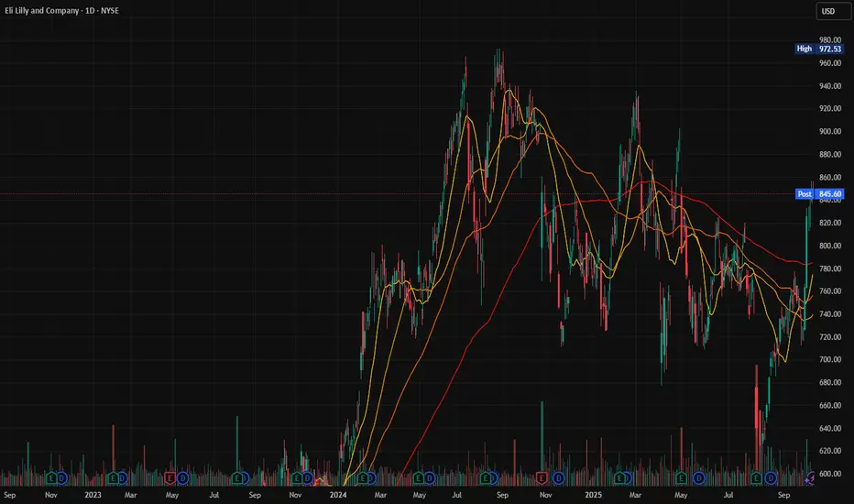
Task: Click the 900.00 price scale label
Action: point(830,131)
